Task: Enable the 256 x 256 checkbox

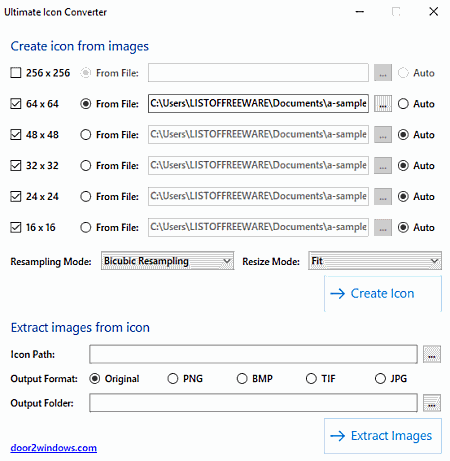Action: coord(16,73)
